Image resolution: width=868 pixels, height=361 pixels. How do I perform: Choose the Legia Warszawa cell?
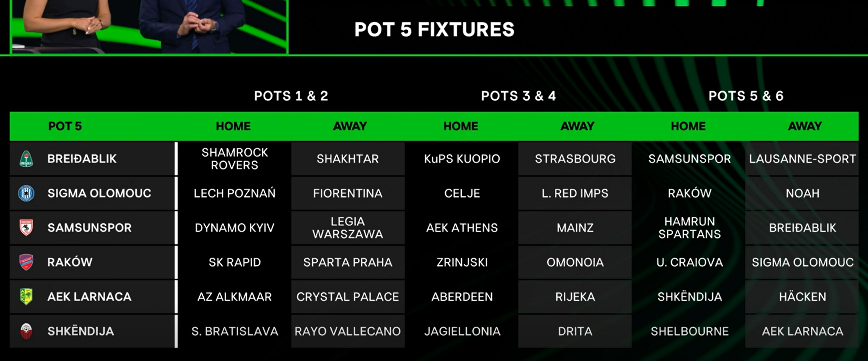pyautogui.click(x=348, y=228)
